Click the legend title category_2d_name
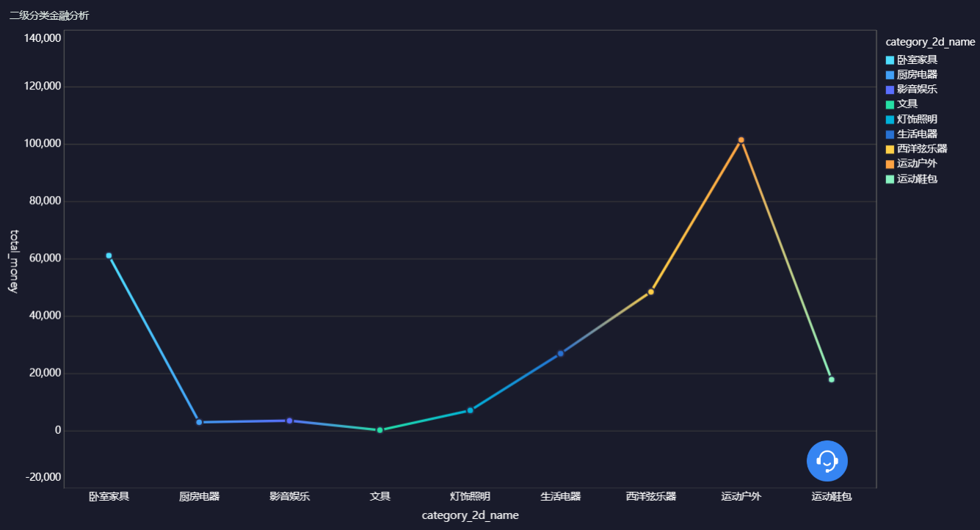 (x=930, y=43)
